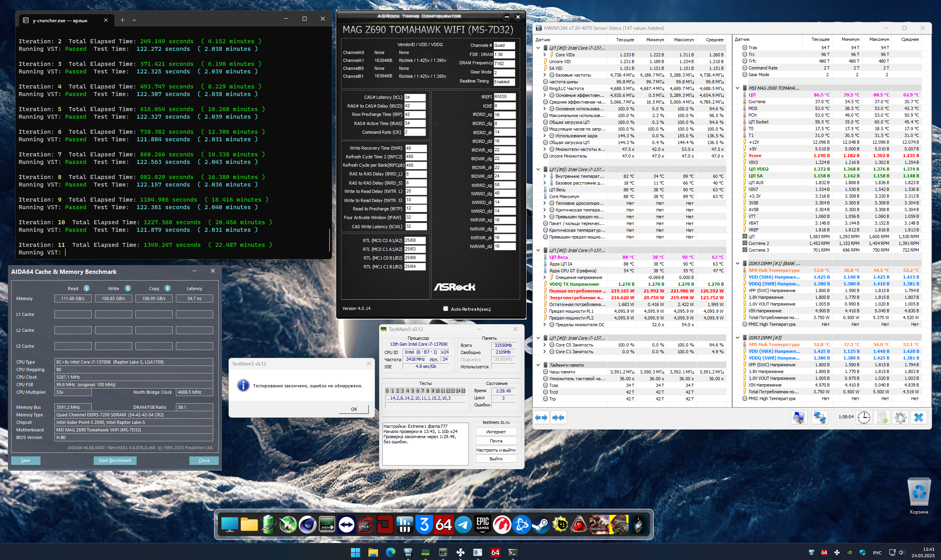Open new tab dropdown arrow in terminal
The width and height of the screenshot is (941, 560).
coord(134,20)
